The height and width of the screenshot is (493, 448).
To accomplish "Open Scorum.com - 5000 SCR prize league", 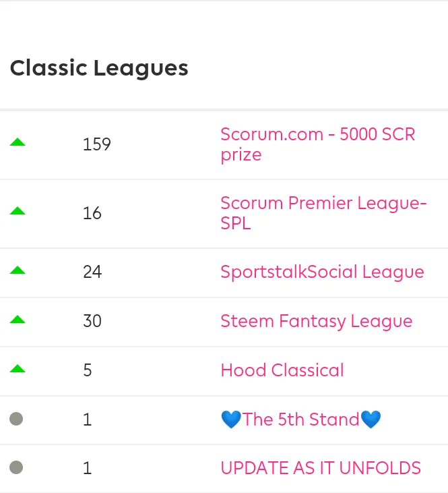I will [317, 144].
